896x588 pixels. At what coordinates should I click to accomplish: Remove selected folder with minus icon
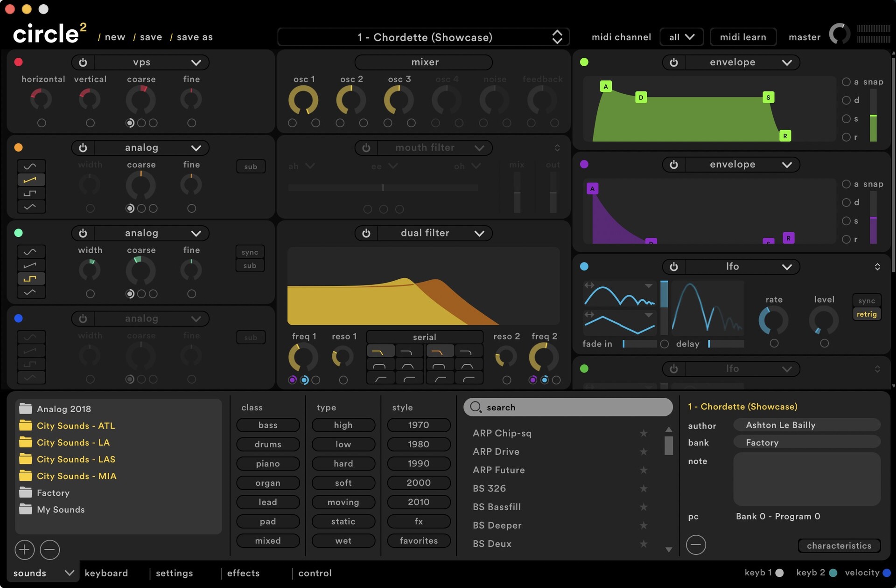50,550
